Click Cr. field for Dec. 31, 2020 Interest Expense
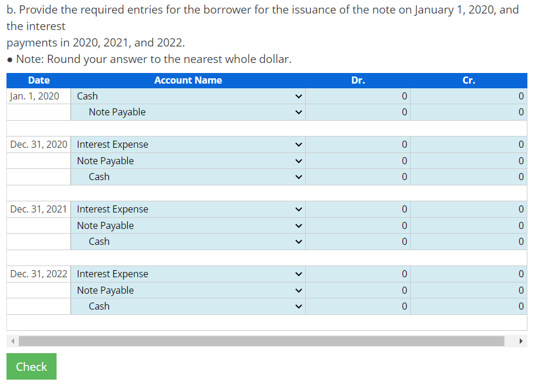 468,145
